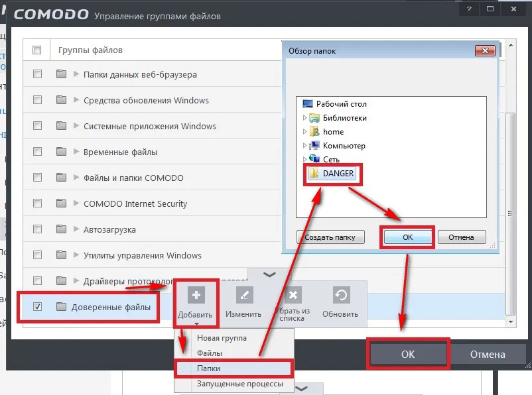This screenshot has width=532, height=395.
Task: Click folder icon of Средства обновления Windows
Action: (61, 99)
